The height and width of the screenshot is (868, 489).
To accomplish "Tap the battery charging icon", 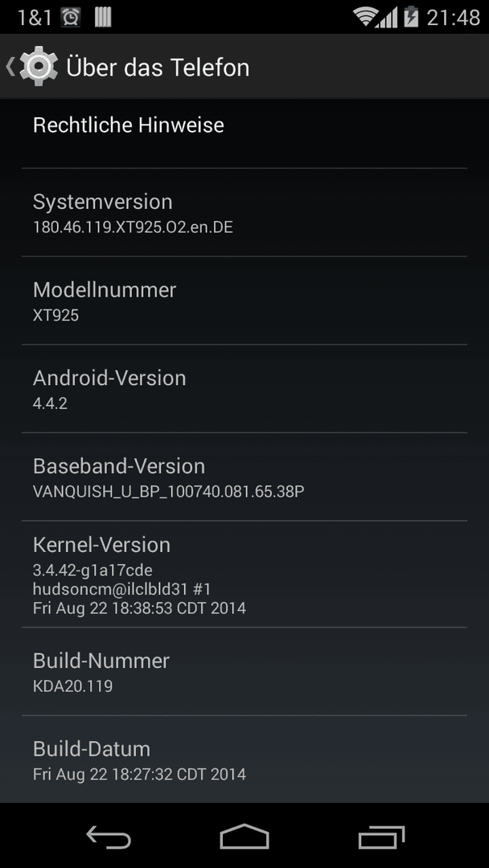I will coord(412,17).
